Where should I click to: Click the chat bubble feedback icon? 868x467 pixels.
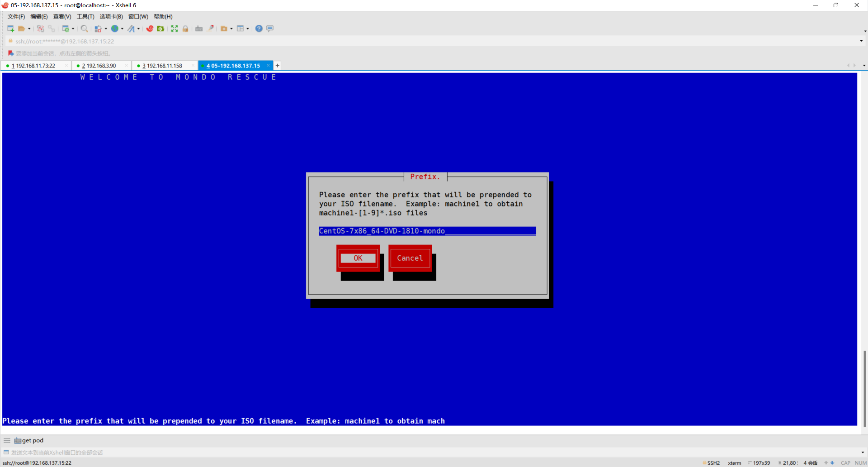pyautogui.click(x=270, y=29)
